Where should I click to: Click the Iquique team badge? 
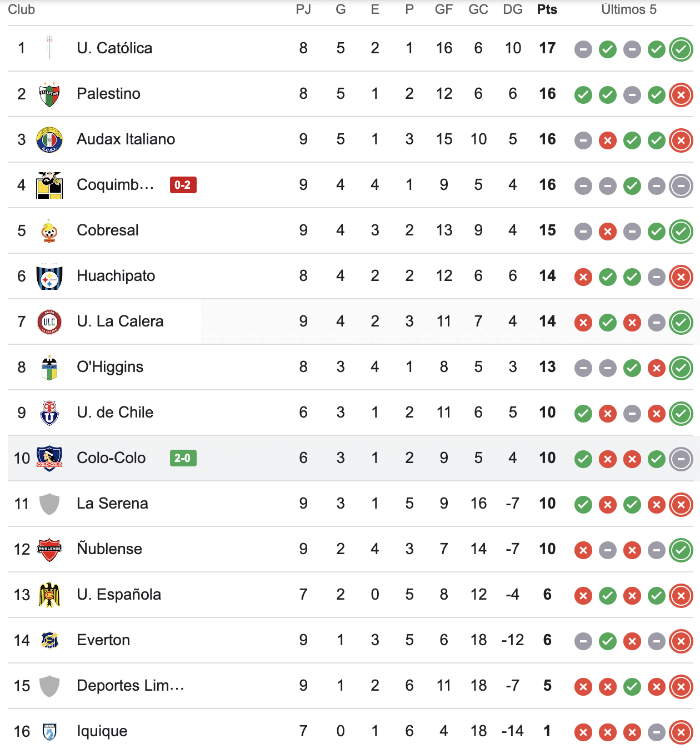click(x=49, y=731)
